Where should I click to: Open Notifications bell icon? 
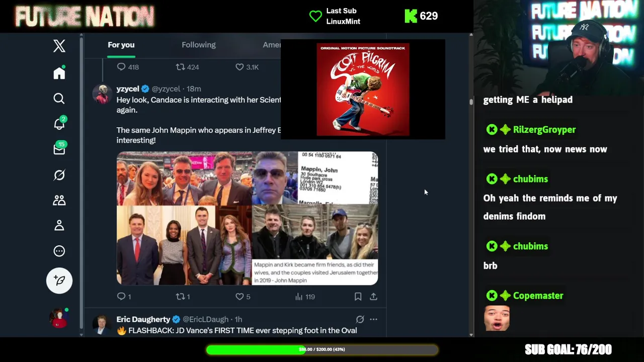pyautogui.click(x=59, y=124)
